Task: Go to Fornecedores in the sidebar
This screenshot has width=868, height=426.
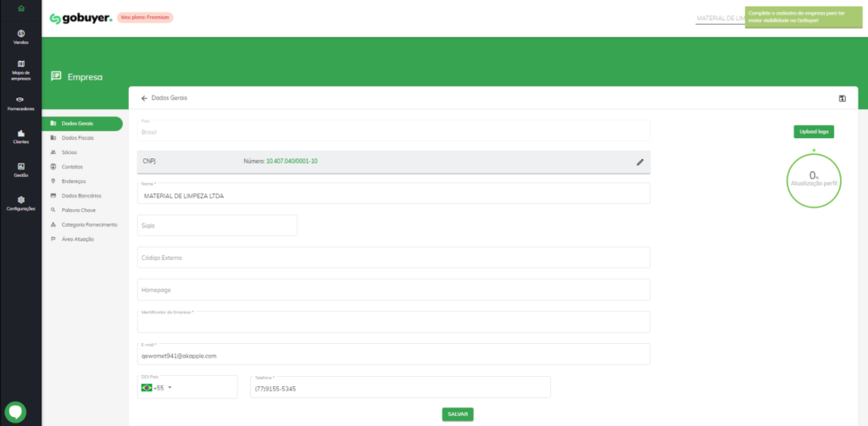Action: 21,103
